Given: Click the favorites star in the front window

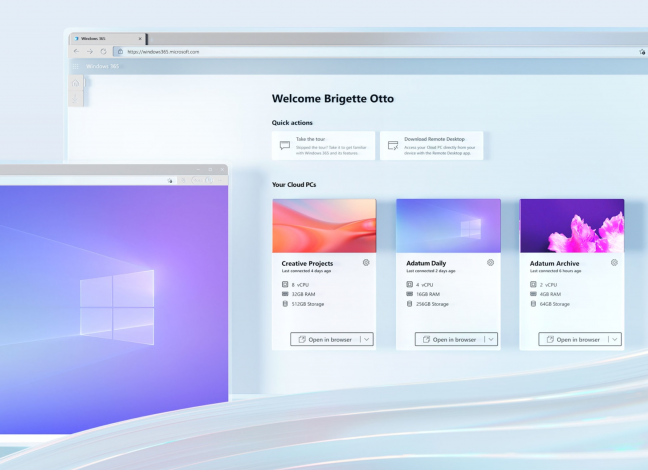Looking at the screenshot, I should coord(170,181).
